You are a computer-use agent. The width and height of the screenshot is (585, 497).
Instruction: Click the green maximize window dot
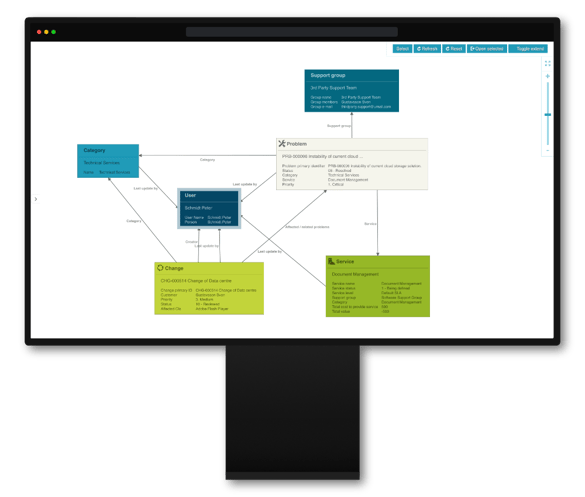[54, 32]
